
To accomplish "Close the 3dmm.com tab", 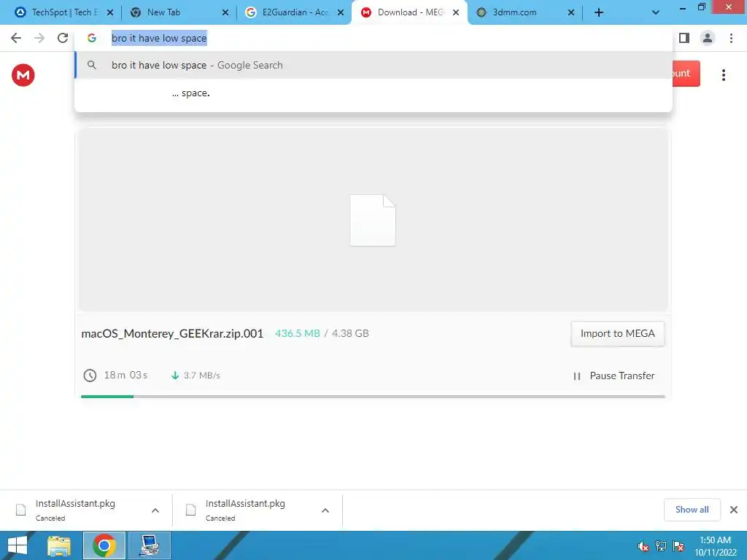I will (571, 13).
